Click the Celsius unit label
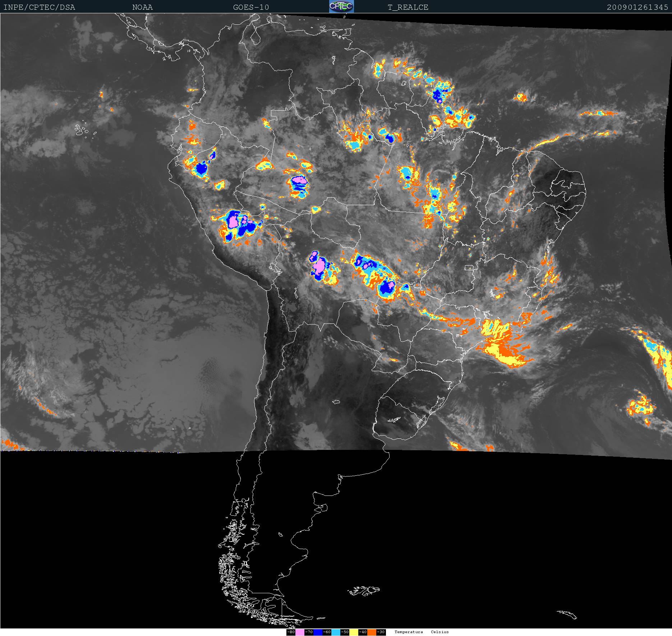 tap(439, 632)
